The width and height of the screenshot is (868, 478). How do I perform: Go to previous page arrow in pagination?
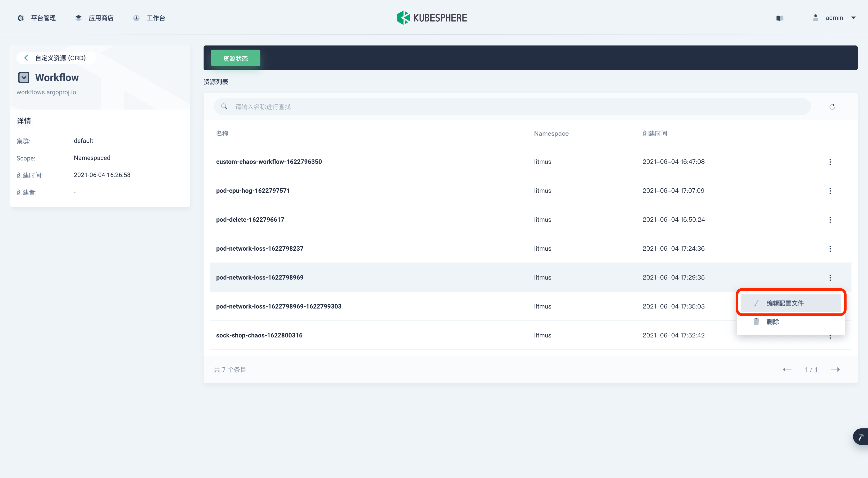(x=787, y=369)
